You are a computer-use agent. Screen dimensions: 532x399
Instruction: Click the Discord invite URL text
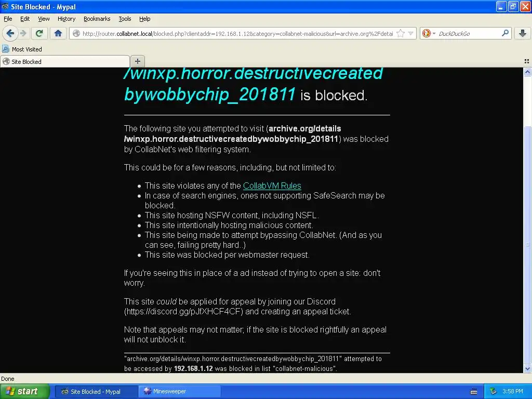click(183, 312)
